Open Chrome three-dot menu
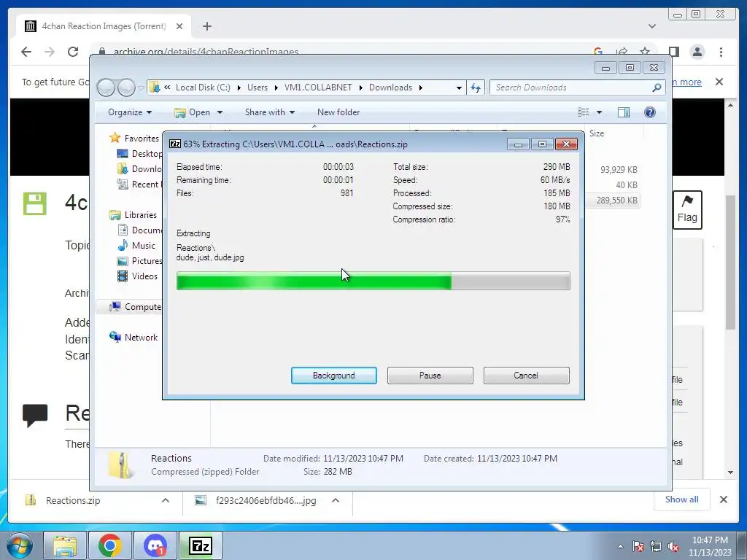Image resolution: width=747 pixels, height=560 pixels. point(721,52)
